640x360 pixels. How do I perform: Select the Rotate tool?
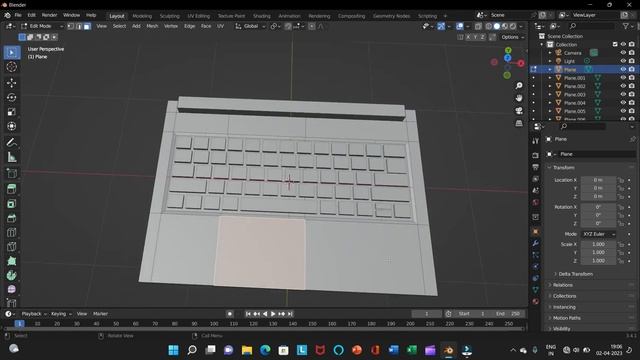11,98
